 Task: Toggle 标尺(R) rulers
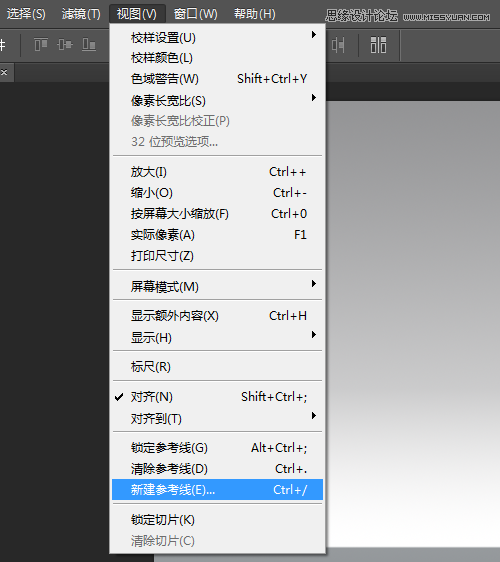pyautogui.click(x=217, y=367)
